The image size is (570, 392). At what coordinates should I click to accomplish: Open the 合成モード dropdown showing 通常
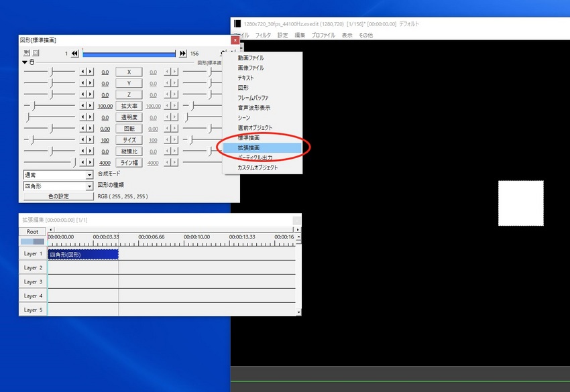pos(58,174)
